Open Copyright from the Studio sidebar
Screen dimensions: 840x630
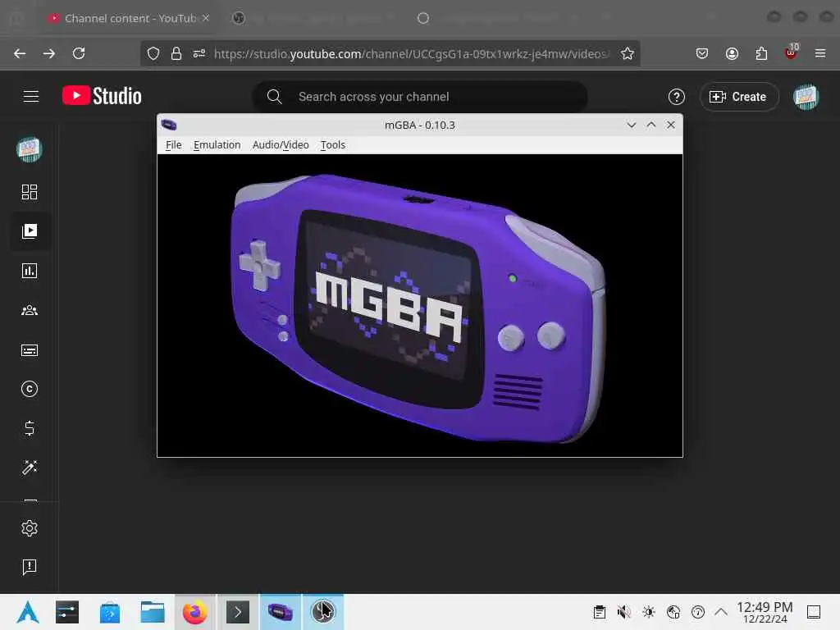[x=30, y=389]
